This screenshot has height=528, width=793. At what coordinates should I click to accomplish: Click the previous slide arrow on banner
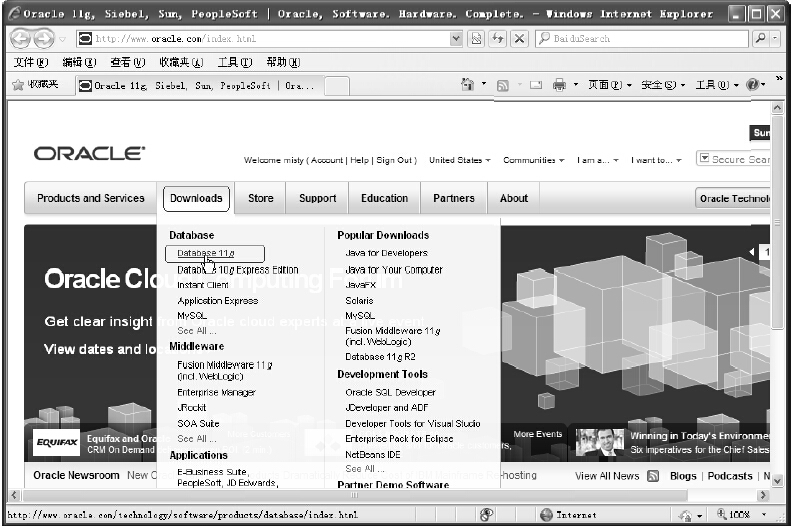pos(752,252)
